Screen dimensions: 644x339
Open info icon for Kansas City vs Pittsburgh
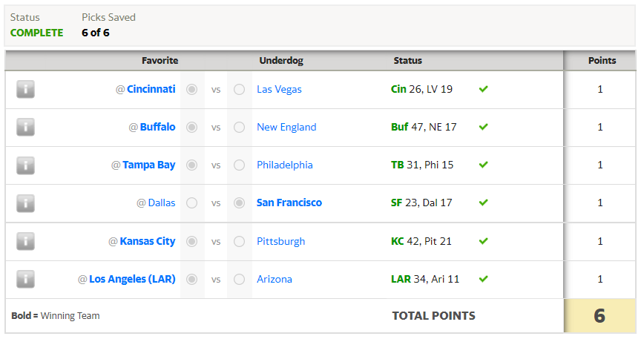pos(25,241)
